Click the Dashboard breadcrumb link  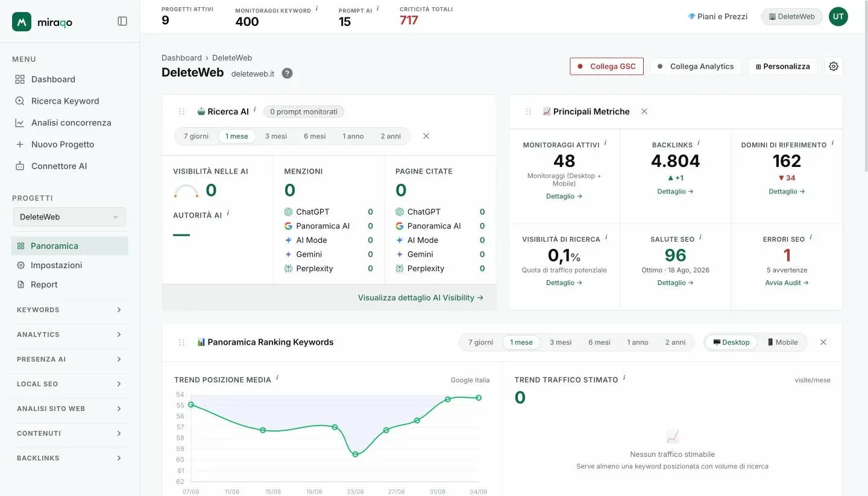(x=181, y=58)
